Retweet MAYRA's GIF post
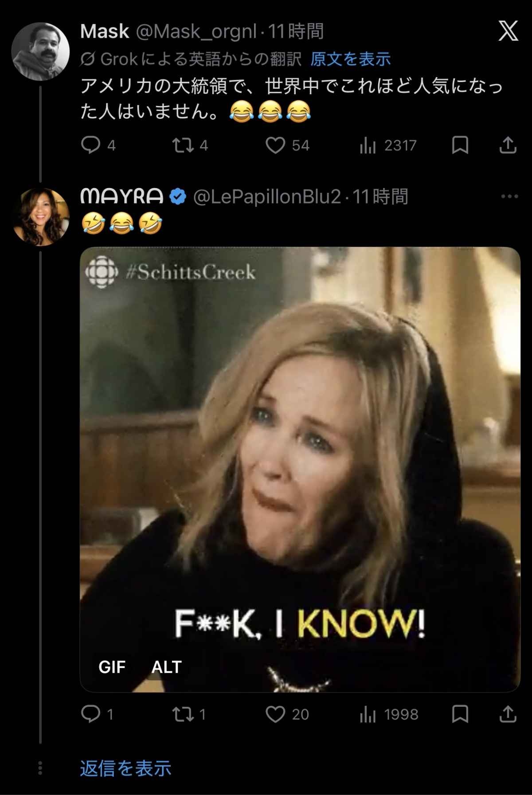The height and width of the screenshot is (795, 532). (182, 714)
